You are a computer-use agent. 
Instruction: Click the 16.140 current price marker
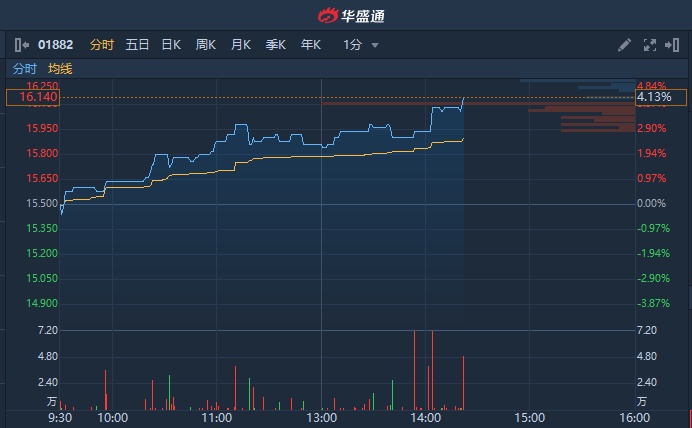(34, 98)
